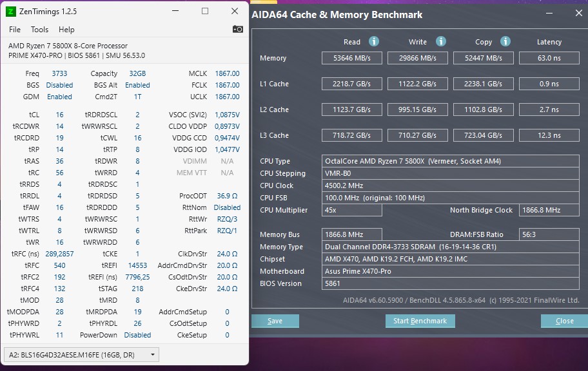Open the Help menu in ZenTimings
The image size is (588, 371).
66,29
